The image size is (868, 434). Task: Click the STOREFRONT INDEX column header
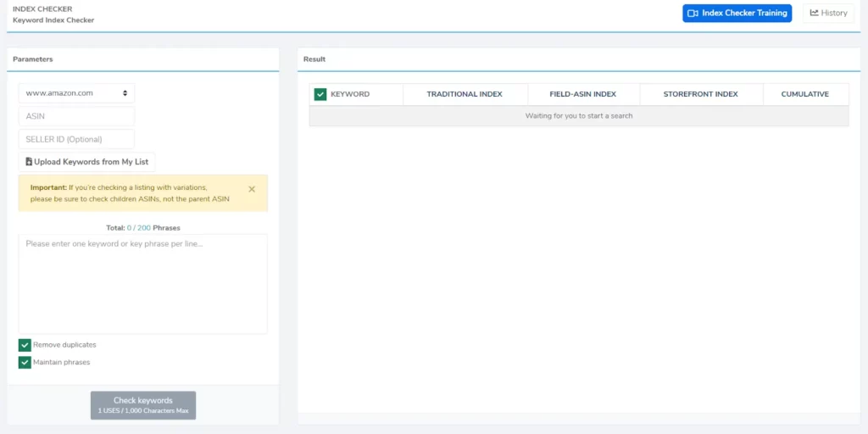click(x=700, y=94)
